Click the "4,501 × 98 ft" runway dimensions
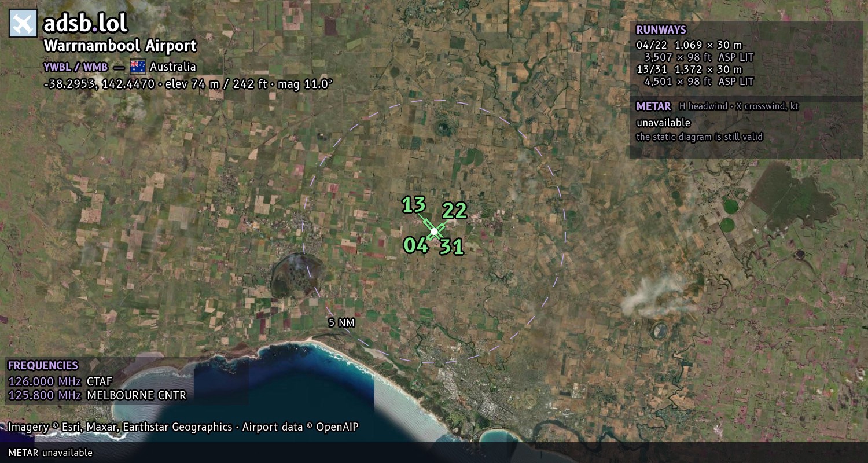Screen dimensions: 868x463 [x=678, y=82]
